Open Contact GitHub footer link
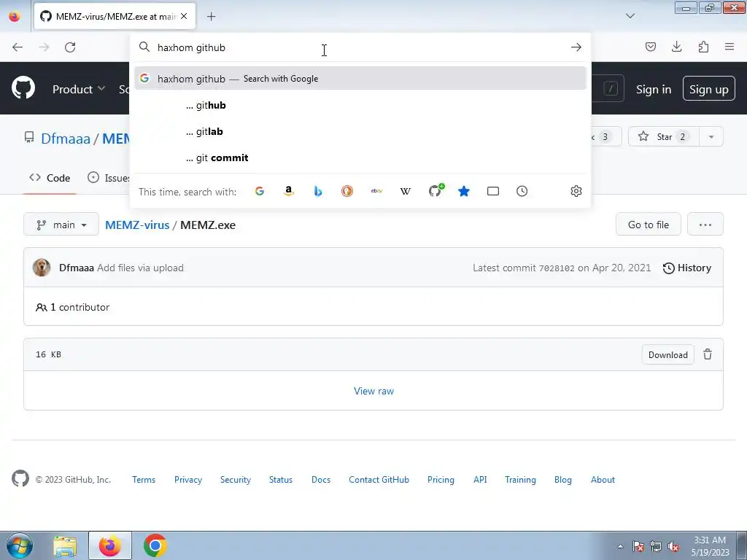The height and width of the screenshot is (560, 747). click(379, 480)
